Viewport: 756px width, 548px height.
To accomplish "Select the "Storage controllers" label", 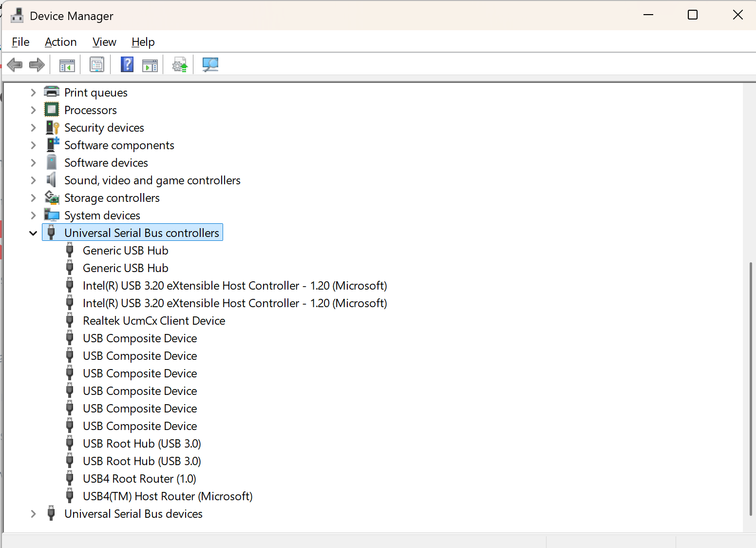I will pyautogui.click(x=112, y=198).
